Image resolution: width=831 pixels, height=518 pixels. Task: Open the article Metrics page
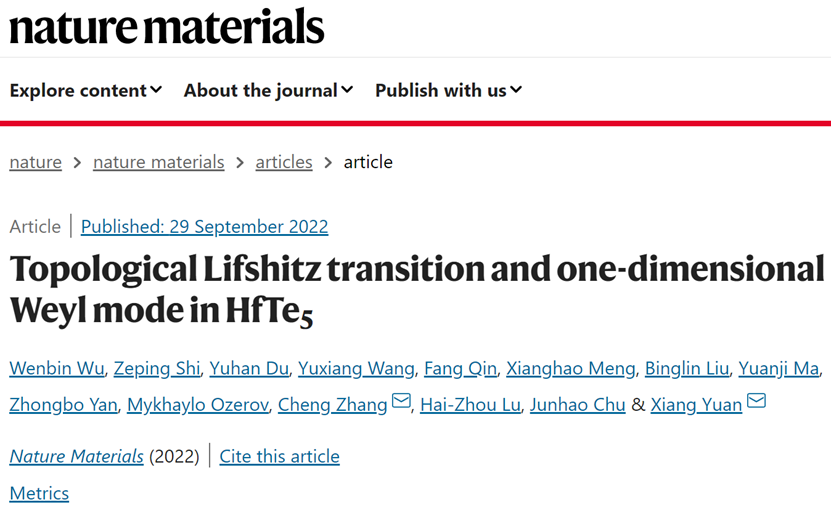39,493
